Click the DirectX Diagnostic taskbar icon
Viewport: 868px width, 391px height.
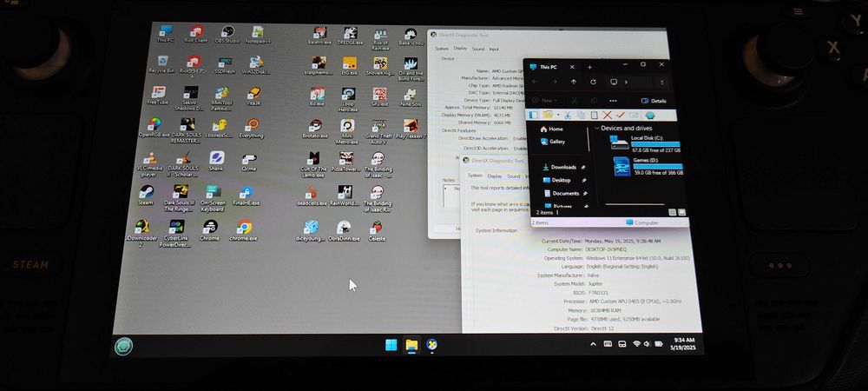pyautogui.click(x=432, y=345)
